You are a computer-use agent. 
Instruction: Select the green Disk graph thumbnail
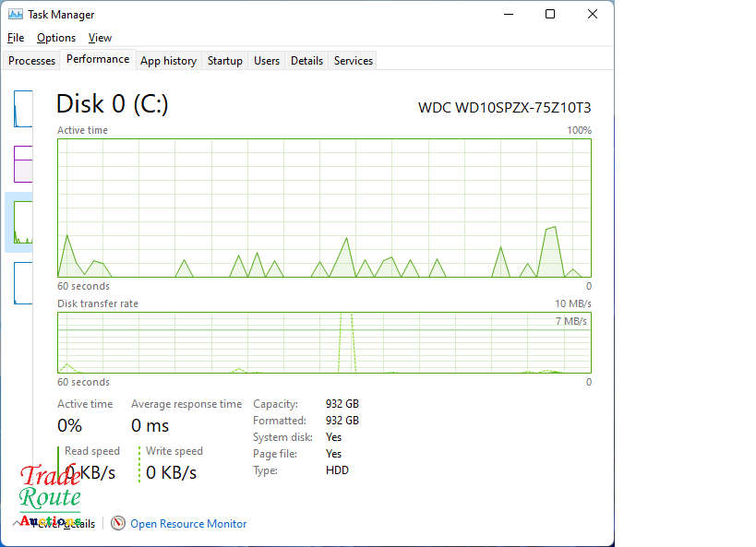22,222
